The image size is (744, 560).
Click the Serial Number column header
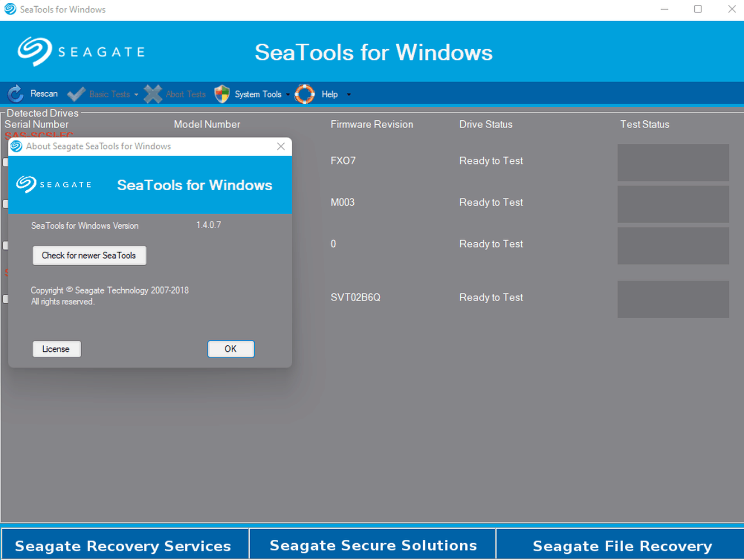pyautogui.click(x=36, y=124)
